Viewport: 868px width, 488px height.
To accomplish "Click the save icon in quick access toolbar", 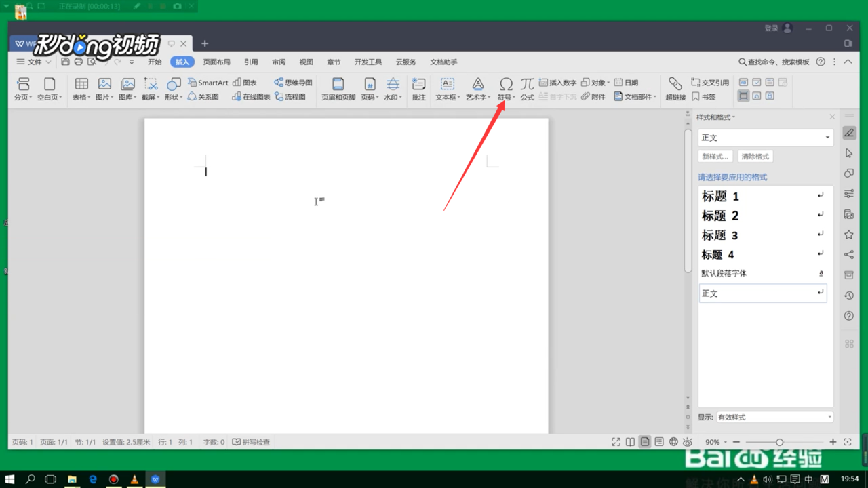I will pos(65,62).
